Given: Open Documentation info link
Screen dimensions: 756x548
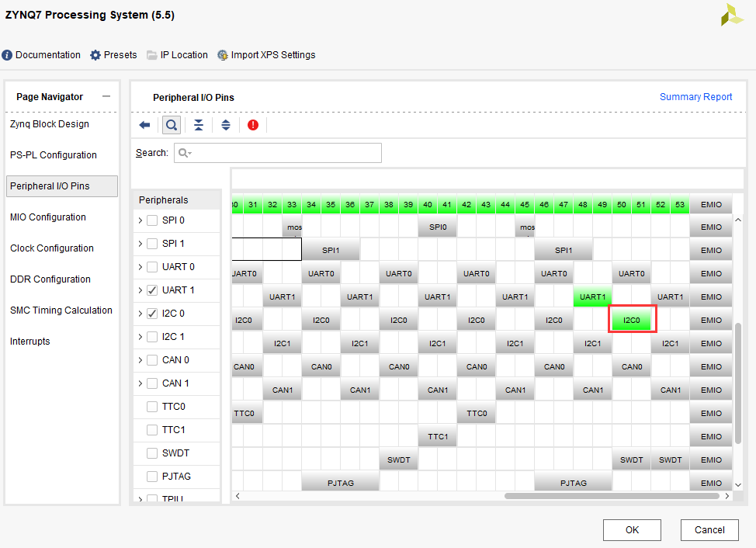Looking at the screenshot, I should pos(41,55).
